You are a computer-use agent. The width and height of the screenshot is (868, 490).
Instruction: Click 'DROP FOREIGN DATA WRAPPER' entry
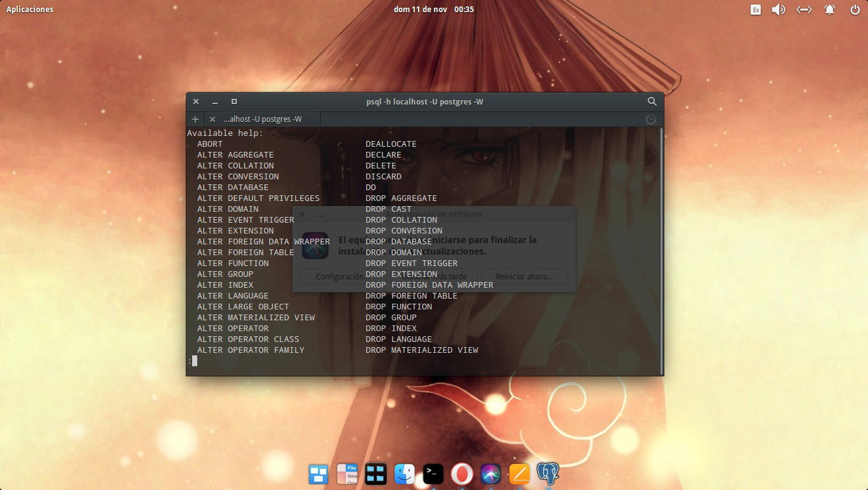pyautogui.click(x=430, y=285)
